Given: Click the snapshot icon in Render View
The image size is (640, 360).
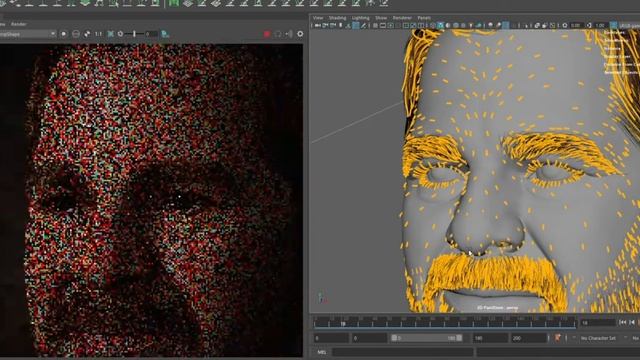Looking at the screenshot, I should click(x=76, y=34).
